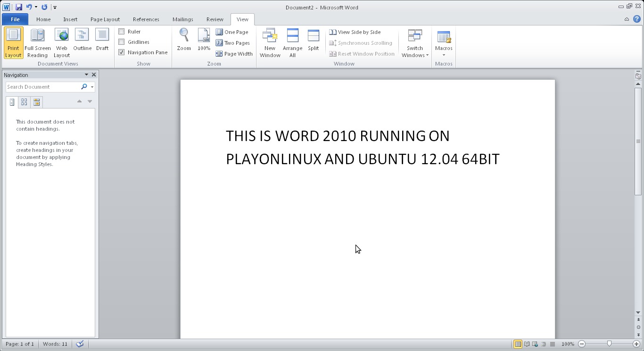The width and height of the screenshot is (644, 351).
Task: Click the text line 'THIS IS WORD 2010 RUNNING ON'
Action: click(x=338, y=136)
